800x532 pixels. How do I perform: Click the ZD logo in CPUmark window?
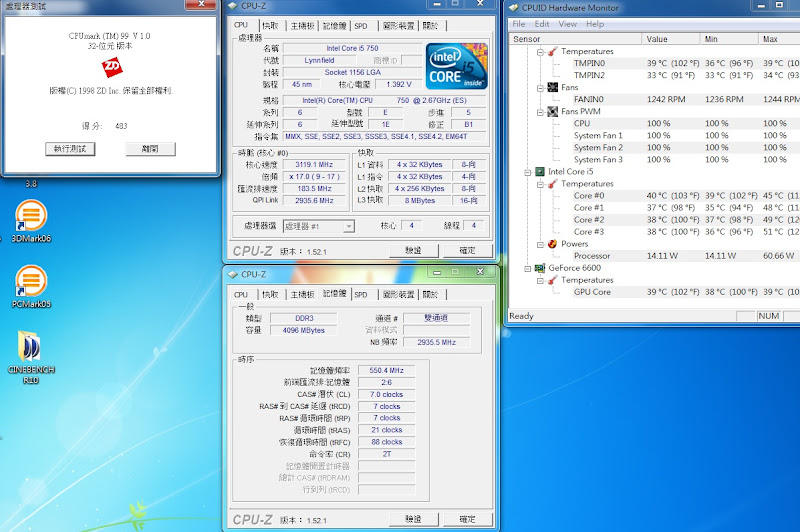click(x=112, y=67)
